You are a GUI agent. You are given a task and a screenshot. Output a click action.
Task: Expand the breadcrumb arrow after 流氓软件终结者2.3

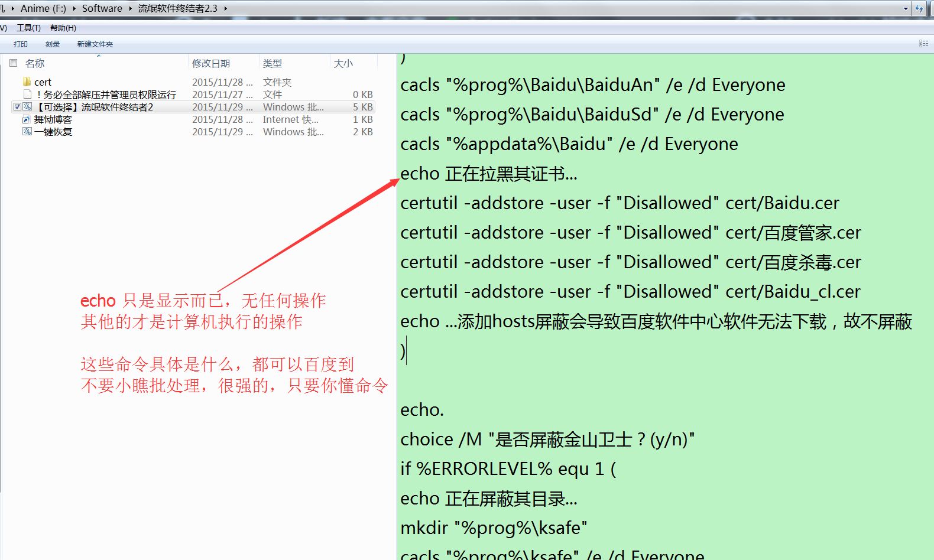pos(225,8)
